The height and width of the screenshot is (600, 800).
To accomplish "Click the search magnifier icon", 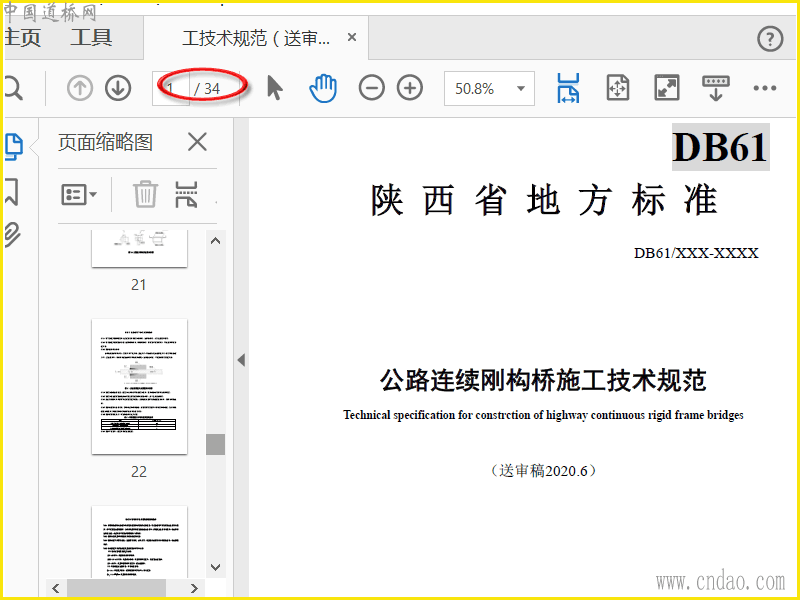I will [x=13, y=89].
